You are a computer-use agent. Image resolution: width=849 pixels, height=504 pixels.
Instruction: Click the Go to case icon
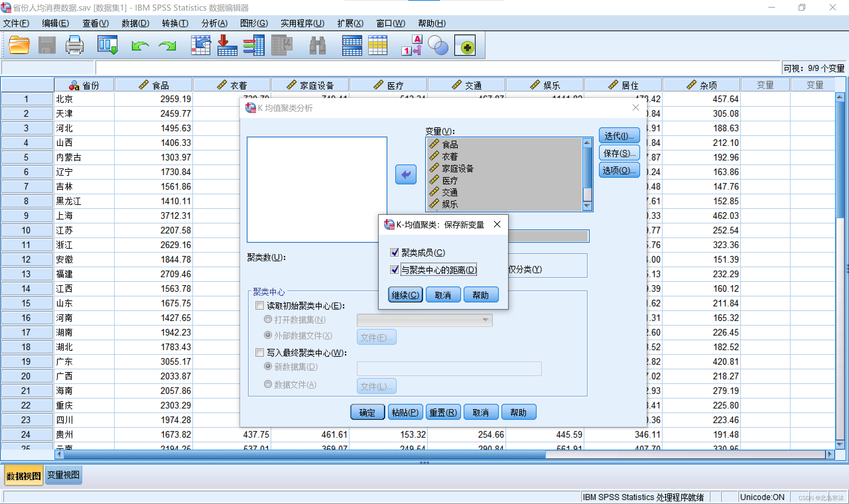pyautogui.click(x=201, y=45)
